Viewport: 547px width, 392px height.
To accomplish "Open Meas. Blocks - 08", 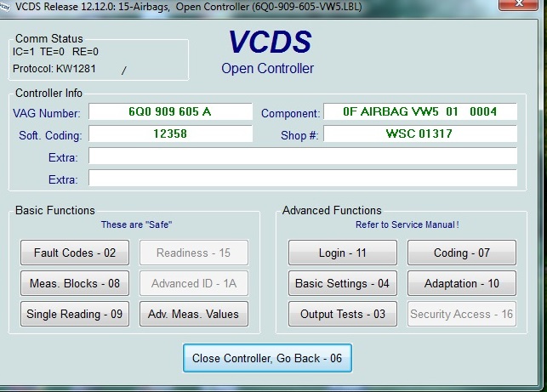I will (x=75, y=283).
